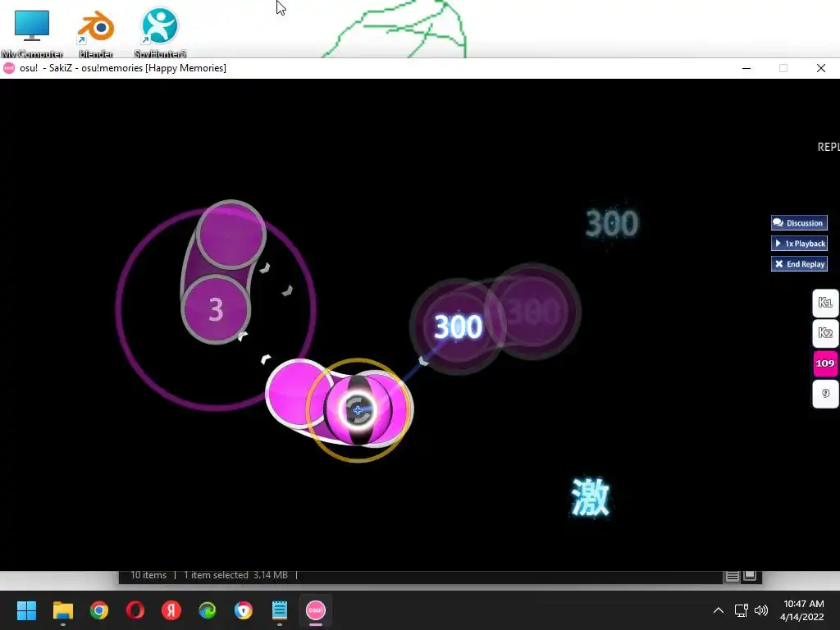Click the slider ball with cursor
Viewport: 840px width, 630px height.
[358, 410]
